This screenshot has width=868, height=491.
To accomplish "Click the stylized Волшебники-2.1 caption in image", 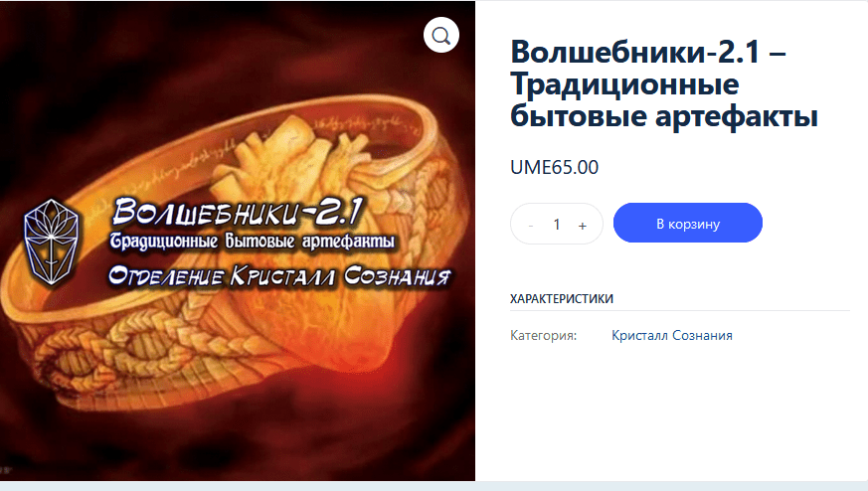I will tap(239, 213).
